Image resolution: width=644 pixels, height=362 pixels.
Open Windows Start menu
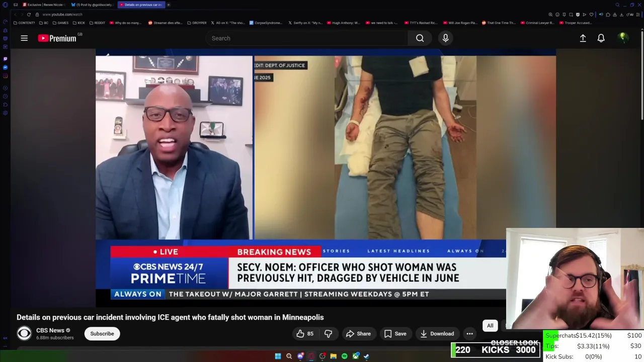pos(278,356)
